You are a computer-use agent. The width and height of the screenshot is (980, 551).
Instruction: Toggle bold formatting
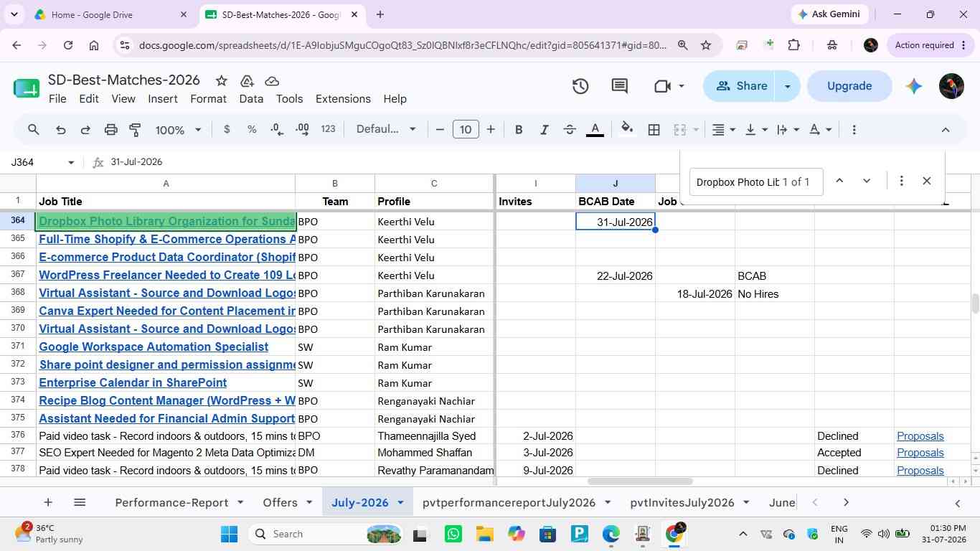click(x=519, y=130)
